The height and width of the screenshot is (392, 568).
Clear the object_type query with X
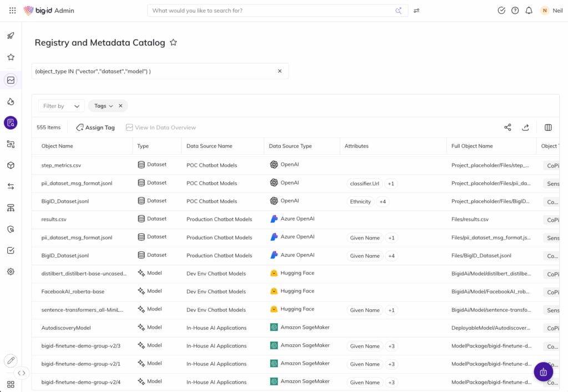[x=280, y=71]
